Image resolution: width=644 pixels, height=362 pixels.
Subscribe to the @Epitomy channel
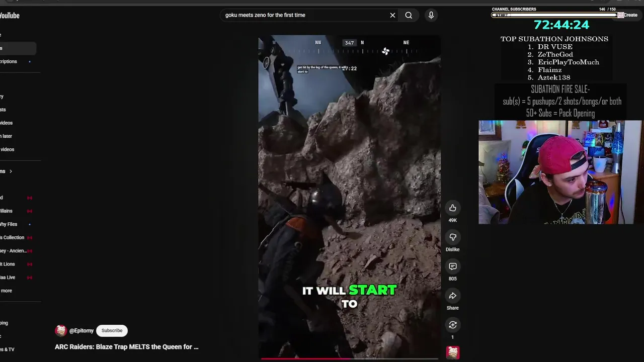click(x=112, y=330)
